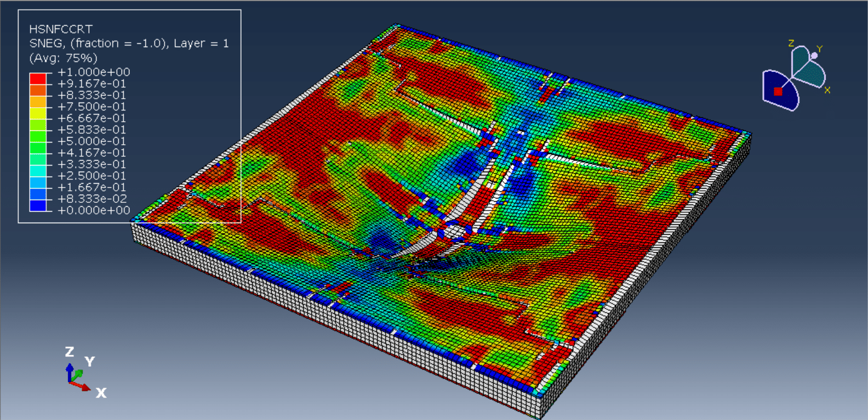Select legend value +5.833e-01
This screenshot has width=868, height=420.
point(92,129)
